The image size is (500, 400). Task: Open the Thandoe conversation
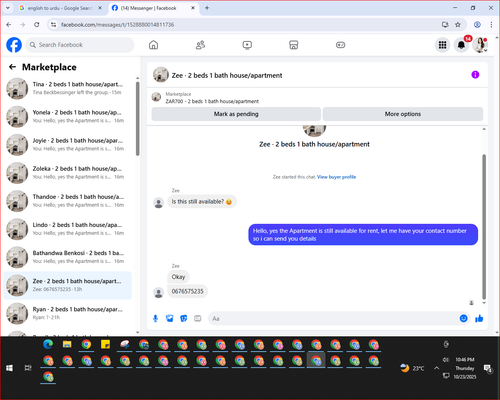68,201
